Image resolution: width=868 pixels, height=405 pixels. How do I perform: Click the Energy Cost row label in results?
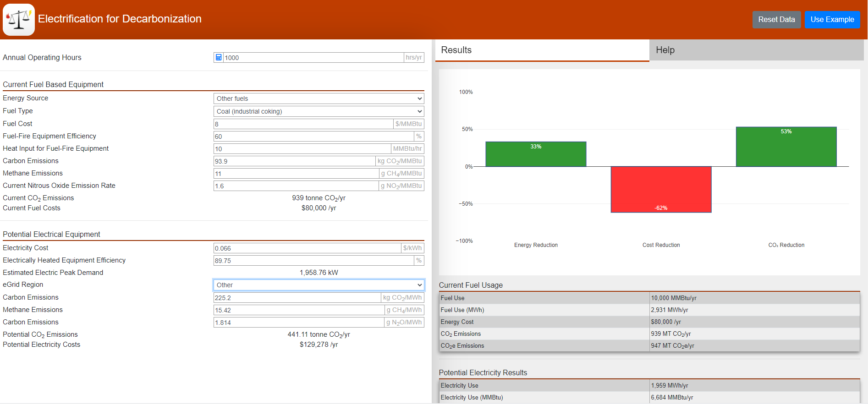(457, 322)
